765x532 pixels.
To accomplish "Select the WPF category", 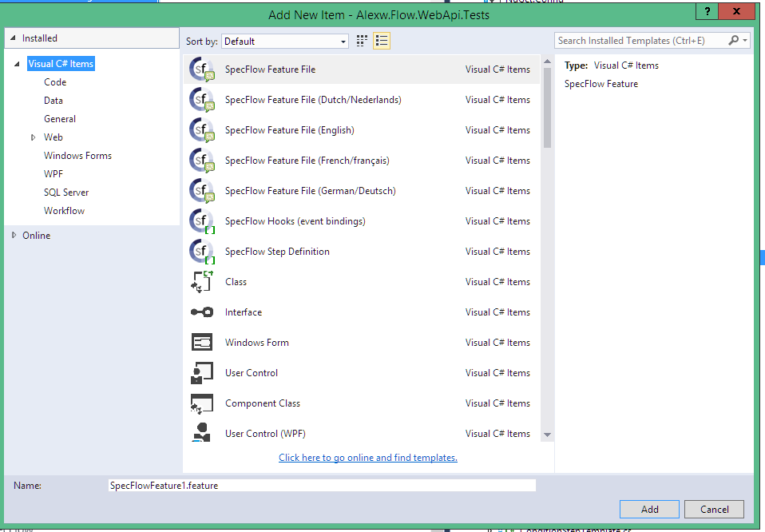I will click(x=54, y=174).
